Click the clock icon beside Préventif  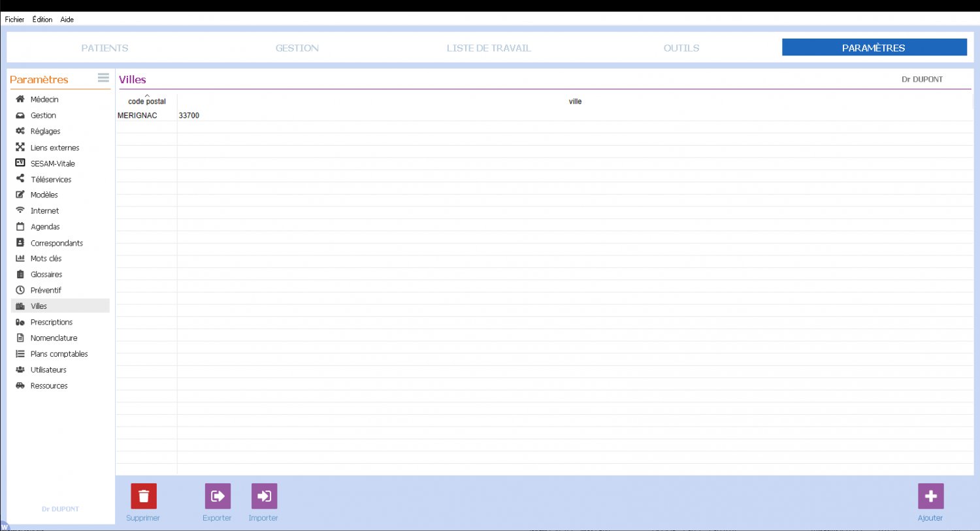click(x=20, y=290)
